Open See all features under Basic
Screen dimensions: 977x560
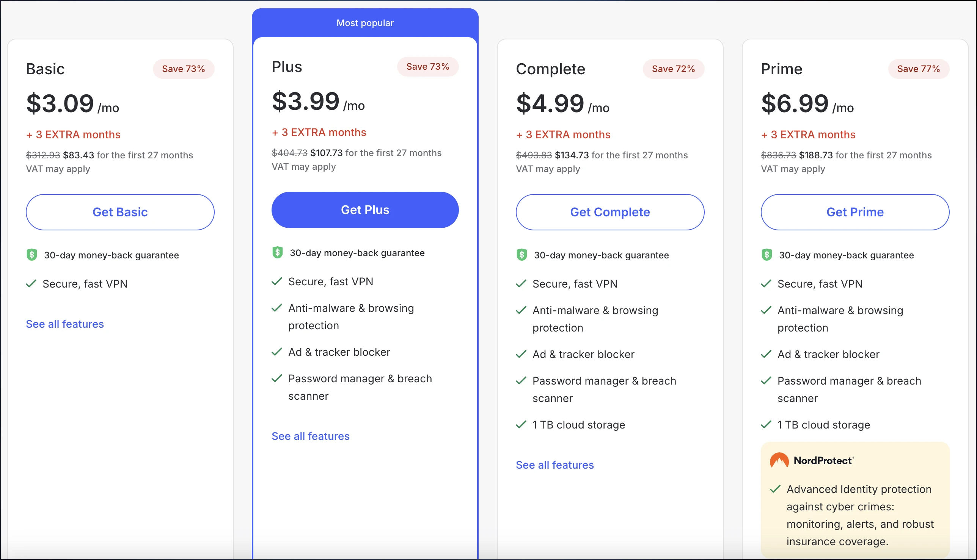tap(65, 324)
